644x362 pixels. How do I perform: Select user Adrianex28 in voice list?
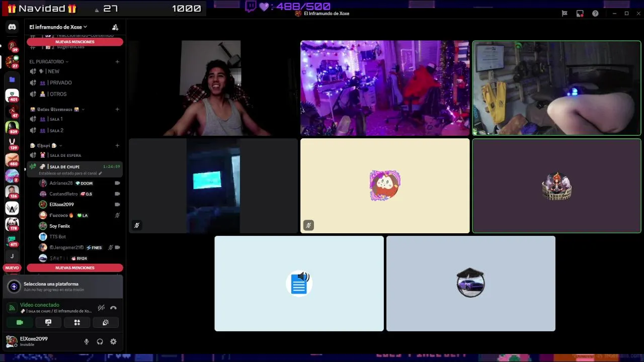pyautogui.click(x=80, y=183)
